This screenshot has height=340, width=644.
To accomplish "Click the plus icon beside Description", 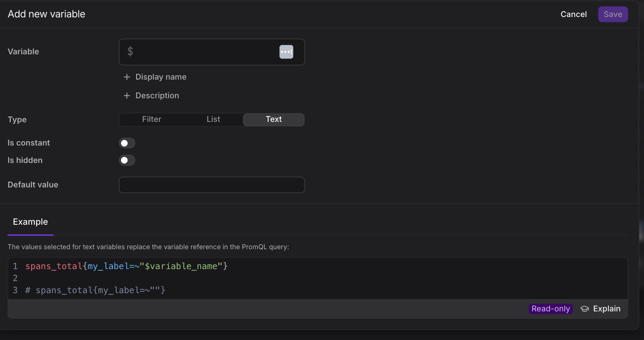I will [127, 96].
